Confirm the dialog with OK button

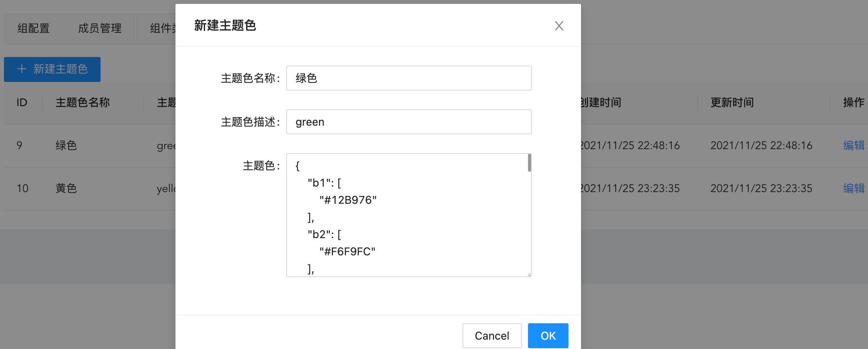pos(548,336)
